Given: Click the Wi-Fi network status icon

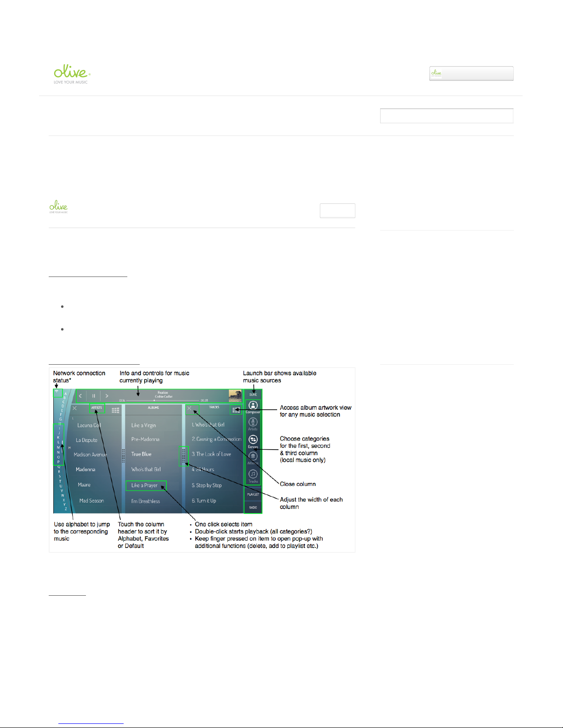Looking at the screenshot, I should 57,392.
